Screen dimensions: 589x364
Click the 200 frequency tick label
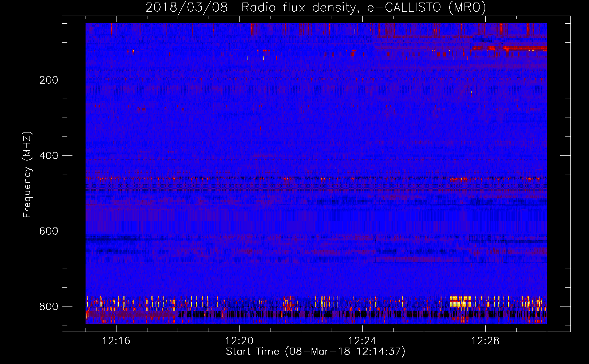[x=49, y=80]
